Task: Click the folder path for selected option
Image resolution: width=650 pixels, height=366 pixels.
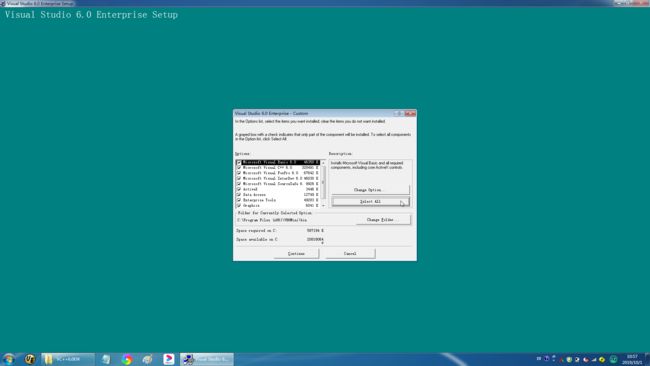Action: 272,220
